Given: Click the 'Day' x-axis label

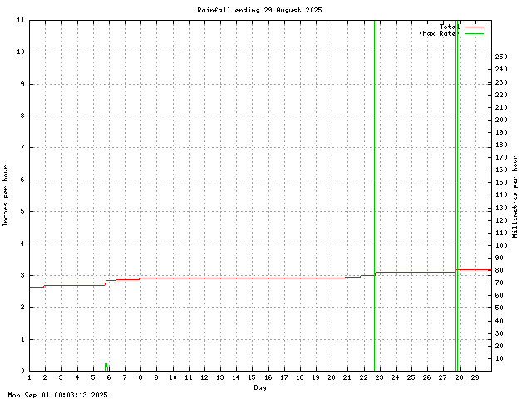Looking at the screenshot, I should (260, 387).
